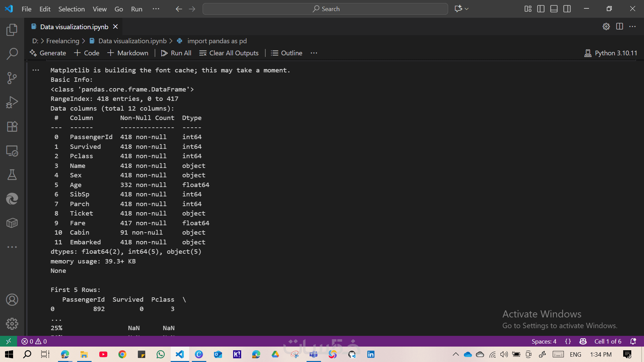Open the Source Control view
Viewport: 644px width, 362px height.
(12, 78)
